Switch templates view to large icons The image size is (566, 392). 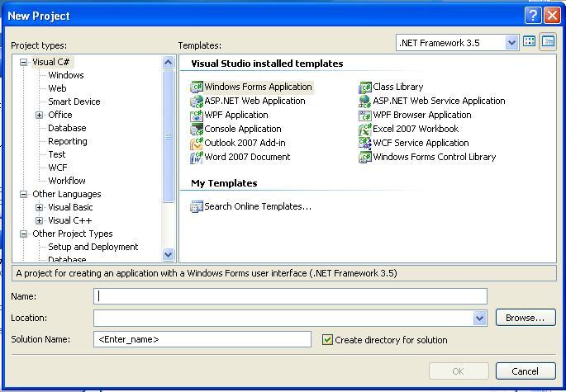point(529,42)
